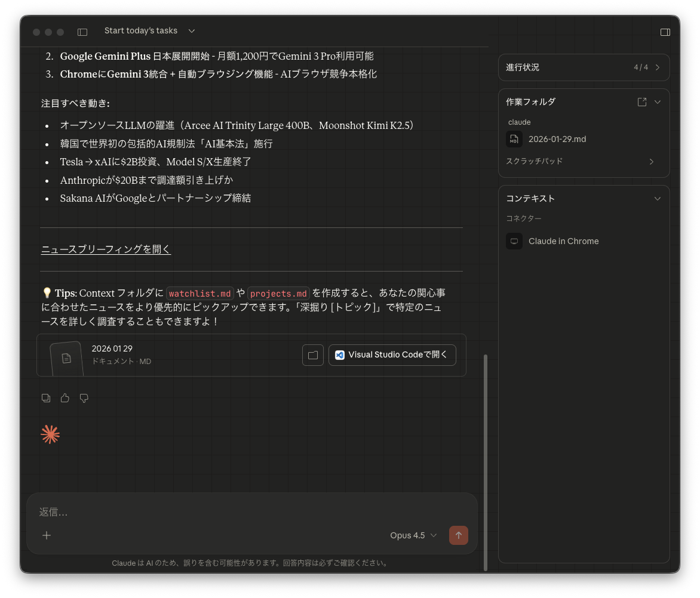Open the 2026-01-29.md file
This screenshot has height=598, width=700.
coord(557,139)
